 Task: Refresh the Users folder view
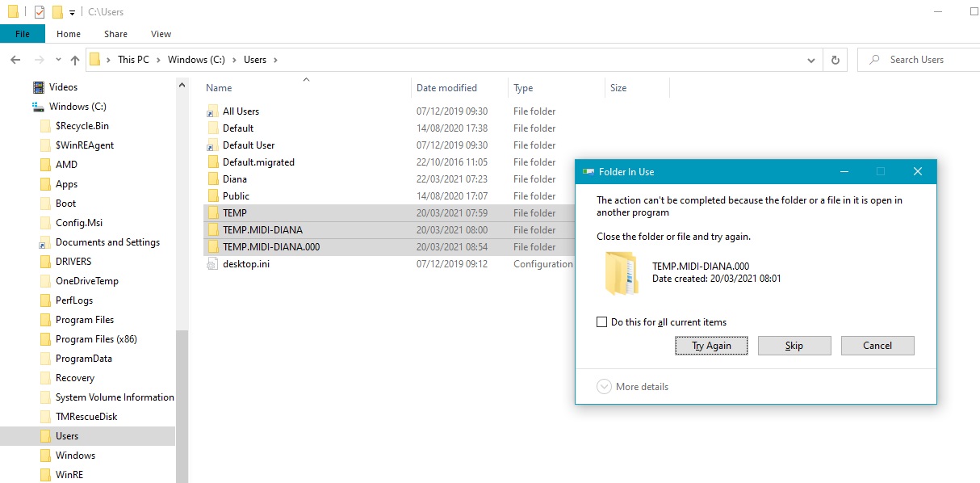(x=835, y=60)
